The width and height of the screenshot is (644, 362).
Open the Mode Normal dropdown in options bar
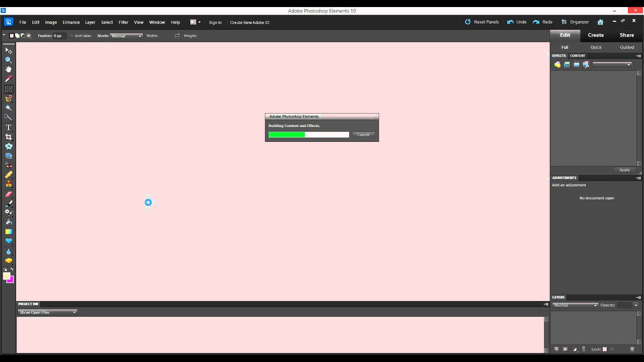click(x=127, y=36)
